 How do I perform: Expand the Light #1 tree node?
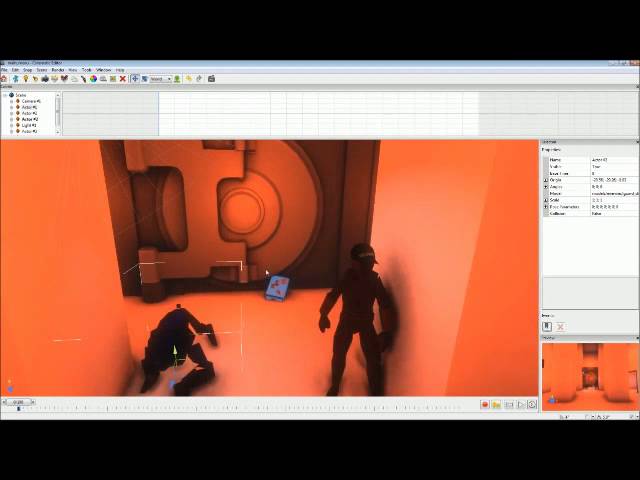pyautogui.click(x=11, y=125)
